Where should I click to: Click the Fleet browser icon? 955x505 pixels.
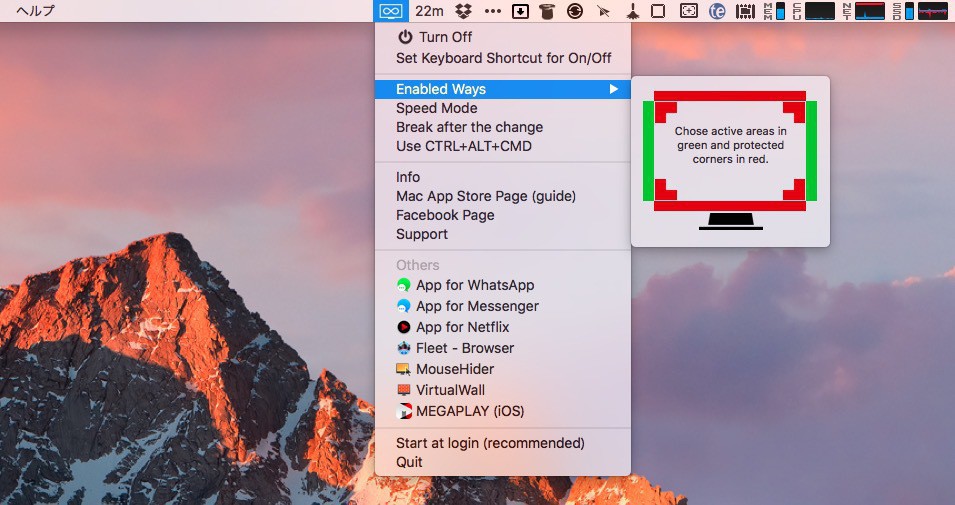pos(403,348)
